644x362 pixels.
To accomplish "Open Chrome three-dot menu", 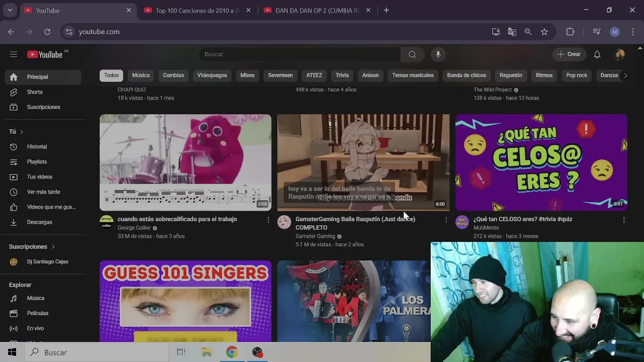I will (x=632, y=32).
